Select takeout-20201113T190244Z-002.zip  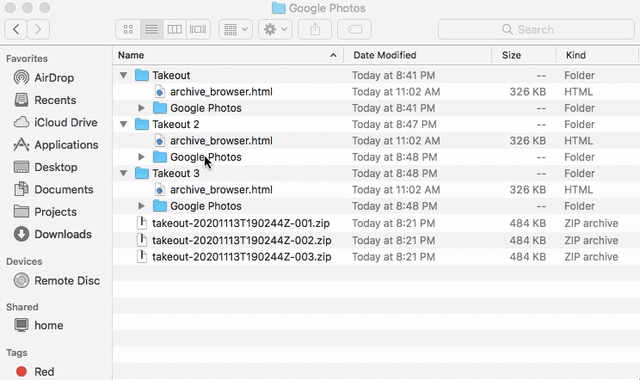coord(242,240)
